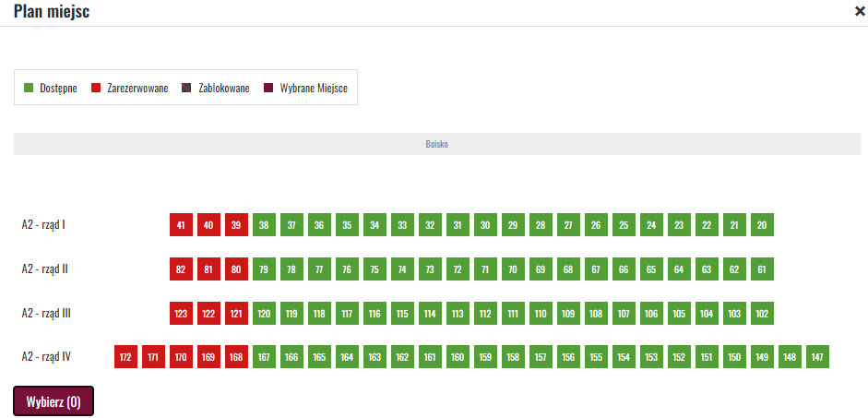
Task: Close the Plan miejsc dialog
Action: pyautogui.click(x=860, y=12)
